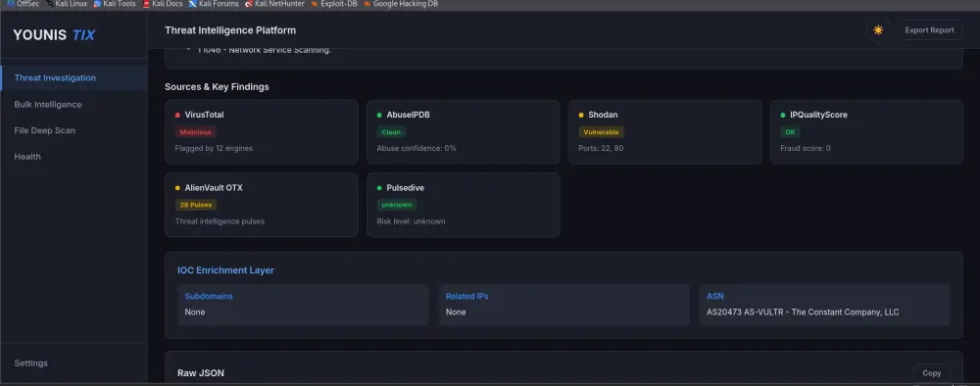Click the YOUNIS TIX logo
980x386 pixels.
pyautogui.click(x=54, y=35)
